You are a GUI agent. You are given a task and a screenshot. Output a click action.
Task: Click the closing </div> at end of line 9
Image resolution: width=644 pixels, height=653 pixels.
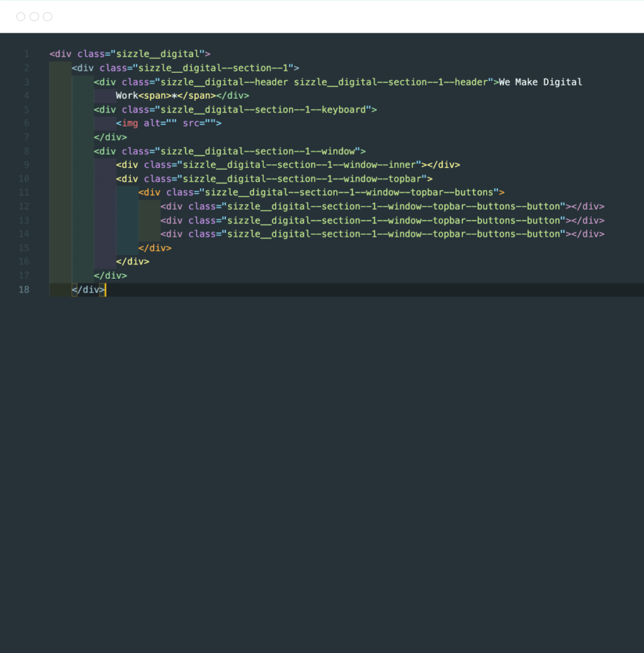[x=443, y=165]
